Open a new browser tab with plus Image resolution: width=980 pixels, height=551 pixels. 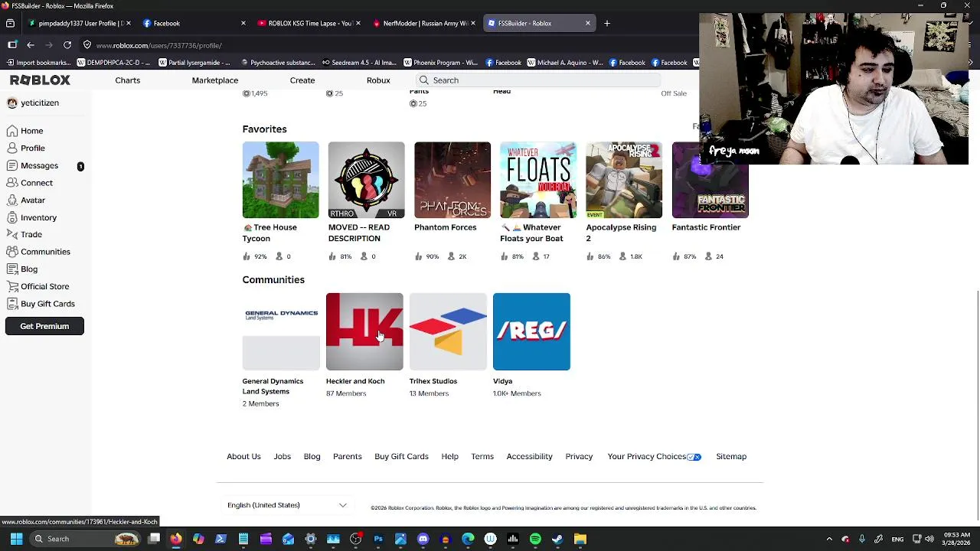coord(606,23)
